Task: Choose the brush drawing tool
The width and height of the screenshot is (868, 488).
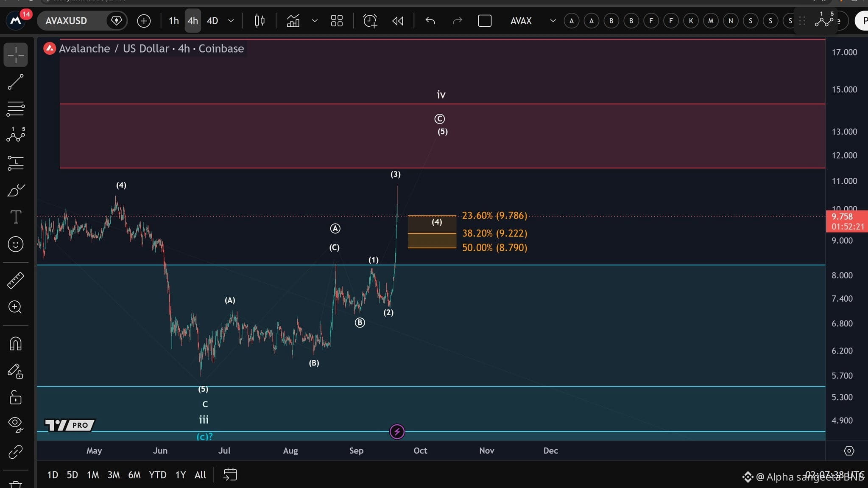Action: [16, 191]
